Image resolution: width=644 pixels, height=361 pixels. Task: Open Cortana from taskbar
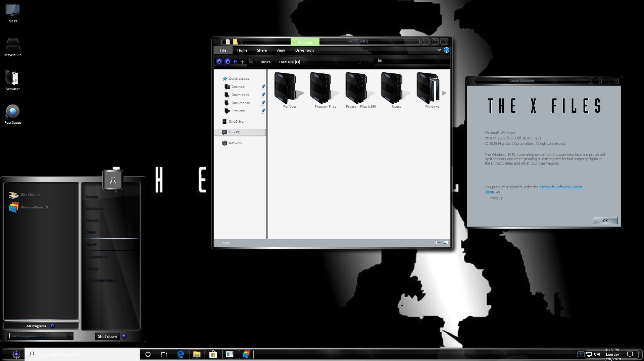point(148,354)
